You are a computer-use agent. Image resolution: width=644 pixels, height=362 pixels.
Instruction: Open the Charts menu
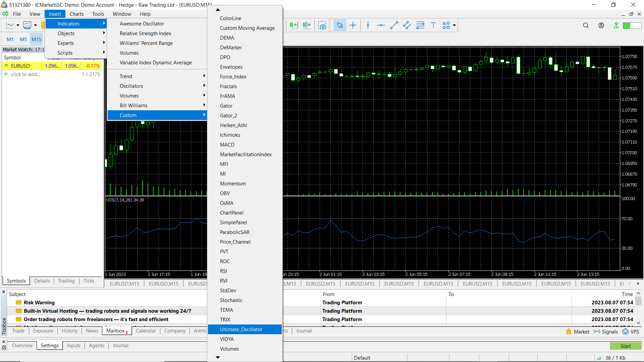(76, 14)
